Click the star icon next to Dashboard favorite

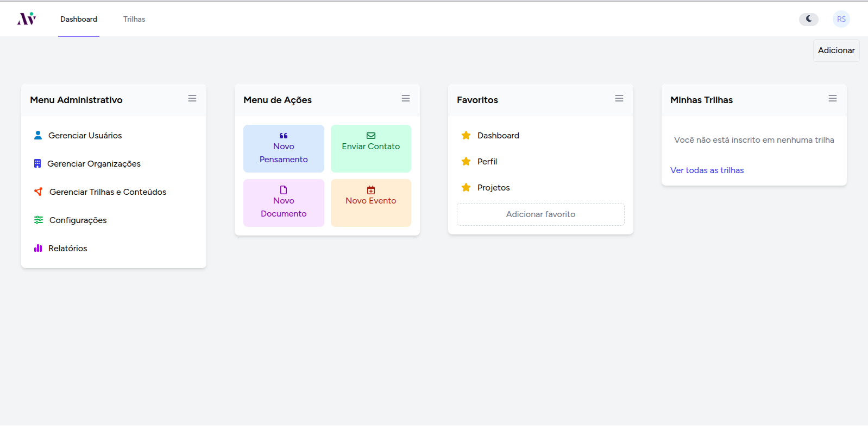pos(466,135)
